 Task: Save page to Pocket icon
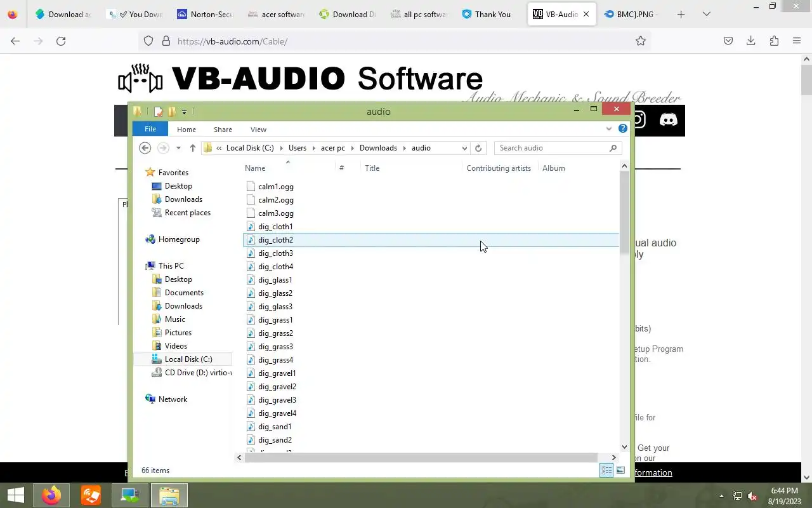pyautogui.click(x=728, y=41)
